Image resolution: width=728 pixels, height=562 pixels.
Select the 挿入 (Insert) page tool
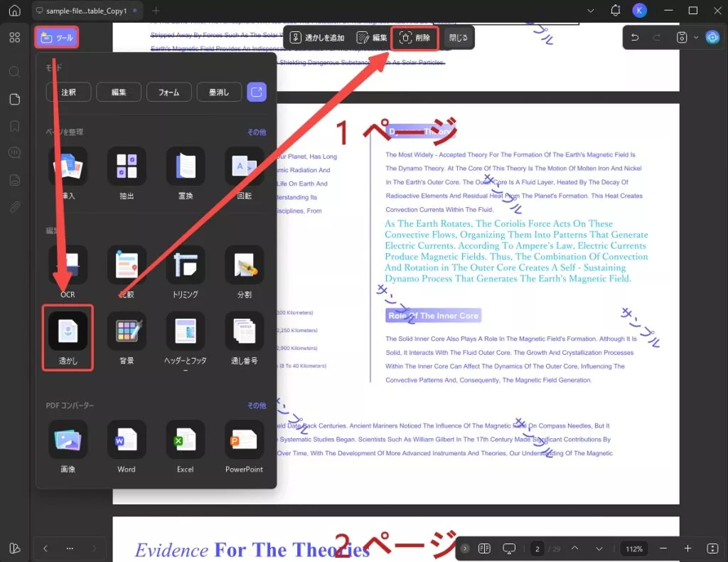(68, 174)
